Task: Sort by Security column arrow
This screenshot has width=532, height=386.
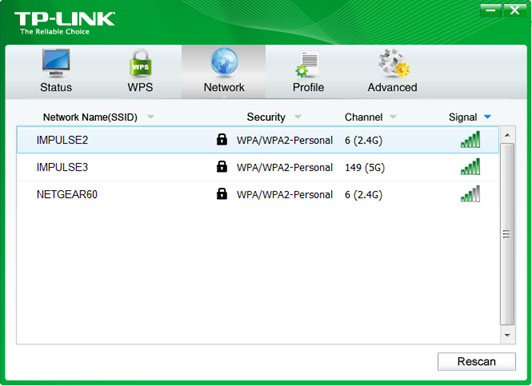Action: pyautogui.click(x=298, y=117)
